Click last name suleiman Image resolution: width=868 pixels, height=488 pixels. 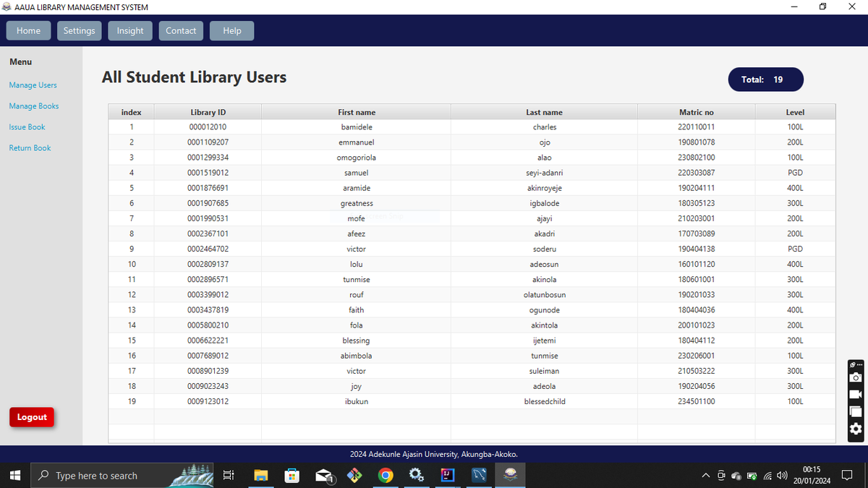[544, 371]
